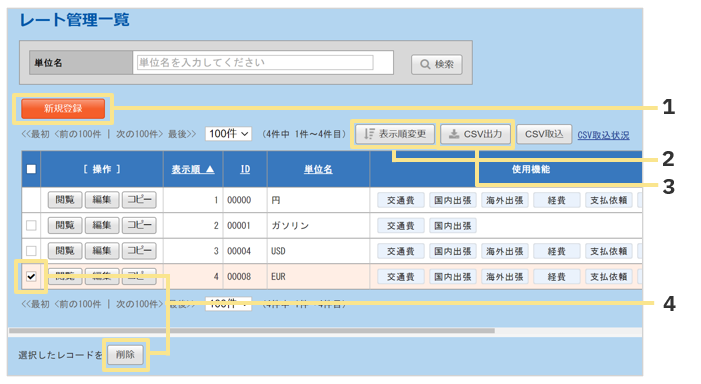
Task: Uncheck the EUR row checkbox
Action: pos(31,276)
